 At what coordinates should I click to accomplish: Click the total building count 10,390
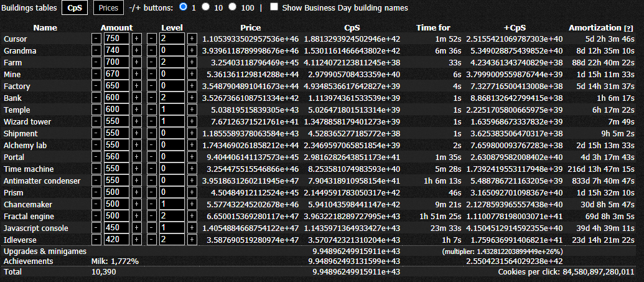[x=103, y=272]
